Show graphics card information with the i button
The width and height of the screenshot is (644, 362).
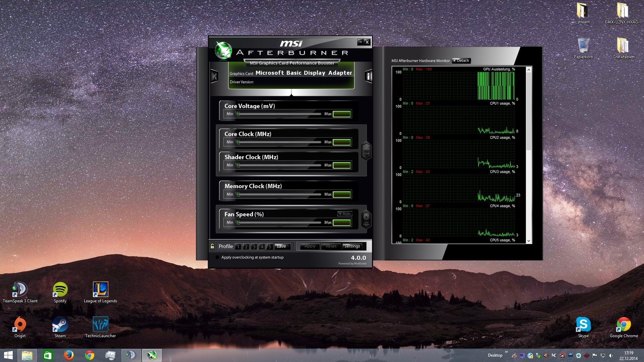point(368,76)
